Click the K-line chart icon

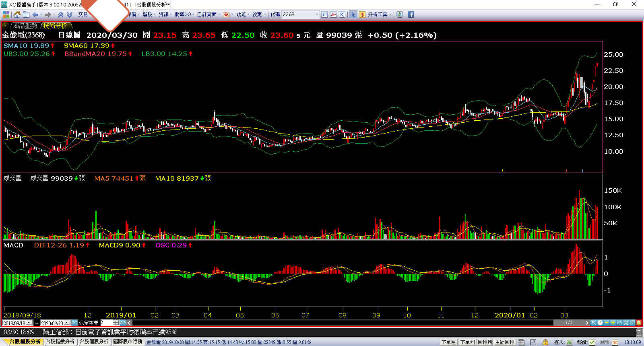tap(342, 14)
